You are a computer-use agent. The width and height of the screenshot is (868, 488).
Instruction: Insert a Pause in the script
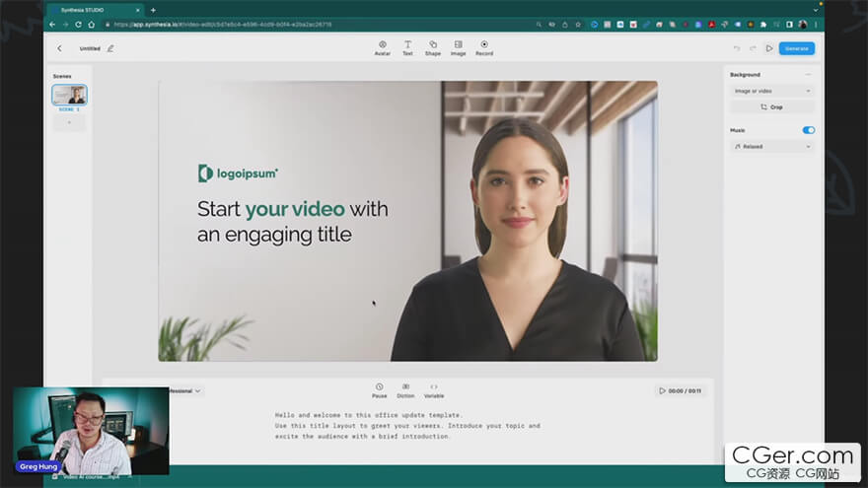pos(379,389)
